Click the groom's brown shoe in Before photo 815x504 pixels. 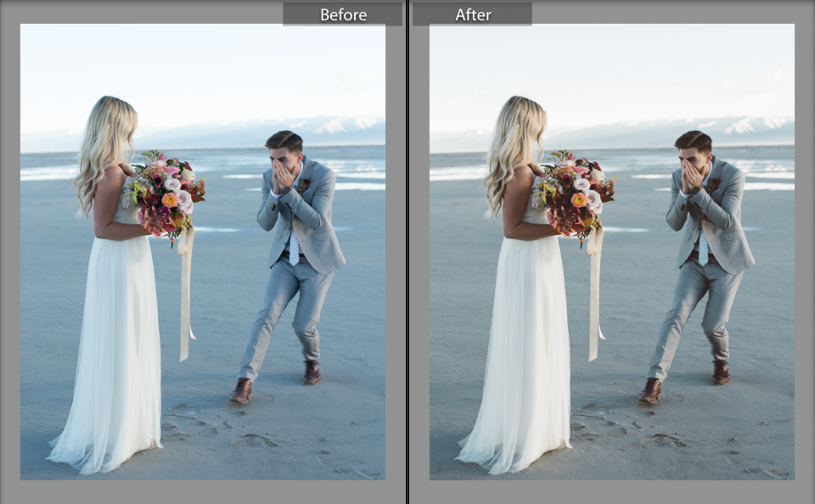tap(242, 390)
